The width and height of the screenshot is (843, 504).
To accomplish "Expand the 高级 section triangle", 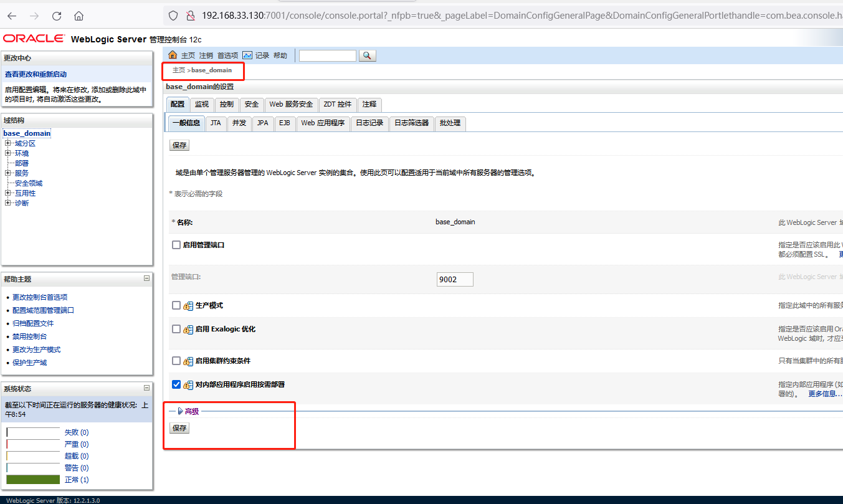I will point(180,411).
